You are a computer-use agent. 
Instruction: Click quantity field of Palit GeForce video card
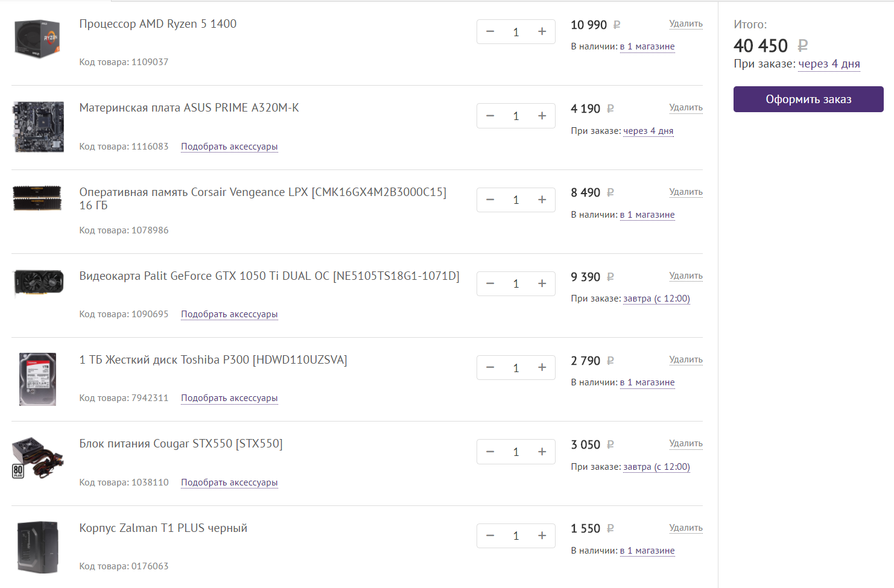[516, 283]
